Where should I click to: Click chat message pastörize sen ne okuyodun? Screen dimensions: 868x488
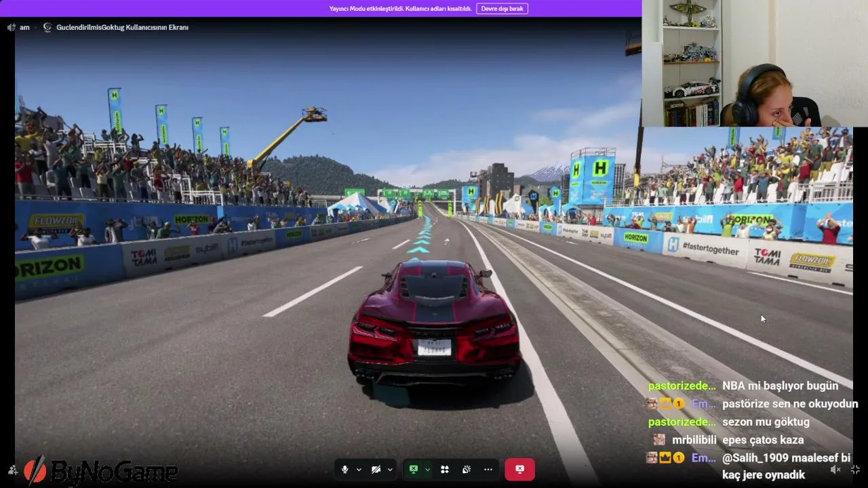coord(790,404)
